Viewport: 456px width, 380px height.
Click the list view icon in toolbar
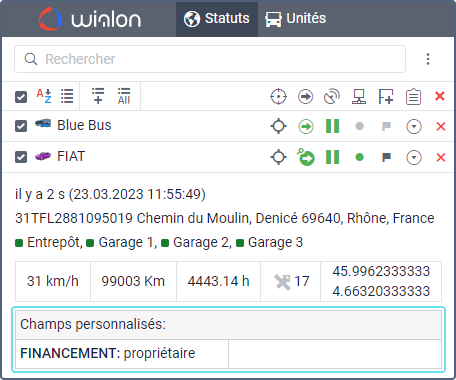click(x=67, y=96)
